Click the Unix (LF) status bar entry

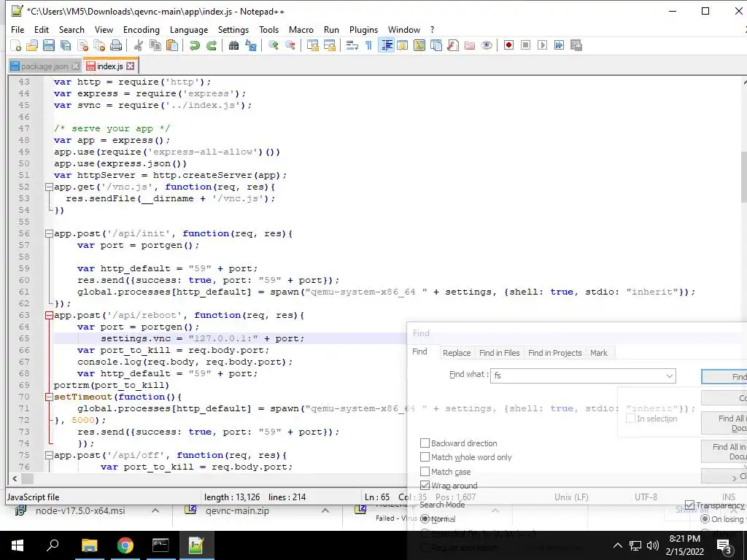[571, 497]
